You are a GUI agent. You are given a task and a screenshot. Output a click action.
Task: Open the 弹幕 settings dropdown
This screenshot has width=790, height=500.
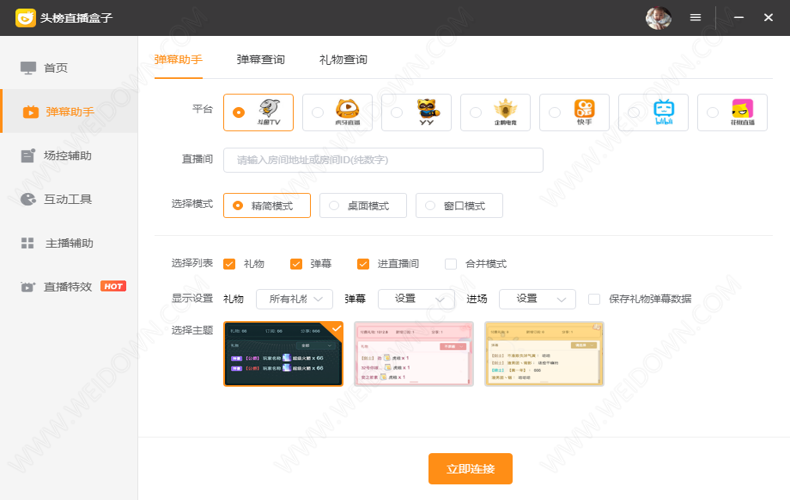[416, 298]
